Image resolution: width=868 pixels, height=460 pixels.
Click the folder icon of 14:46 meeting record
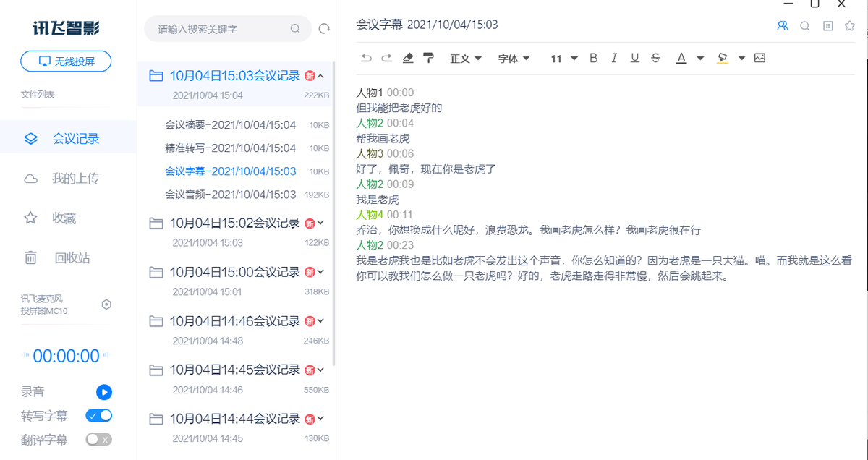(156, 321)
